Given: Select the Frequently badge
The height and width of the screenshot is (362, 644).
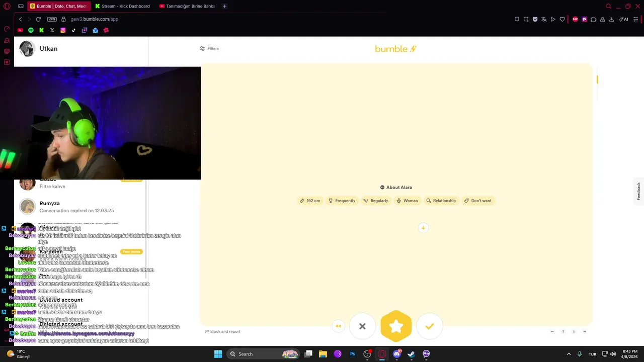Looking at the screenshot, I should [342, 201].
